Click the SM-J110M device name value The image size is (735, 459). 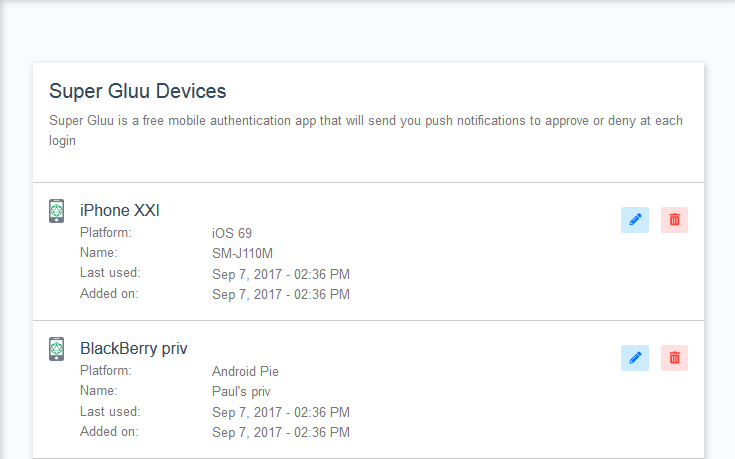click(242, 253)
